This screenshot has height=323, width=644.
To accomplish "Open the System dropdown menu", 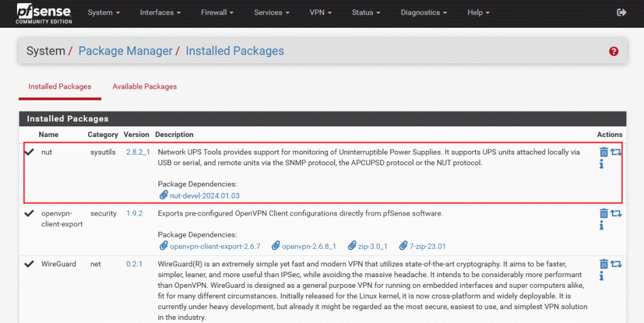I will [103, 13].
